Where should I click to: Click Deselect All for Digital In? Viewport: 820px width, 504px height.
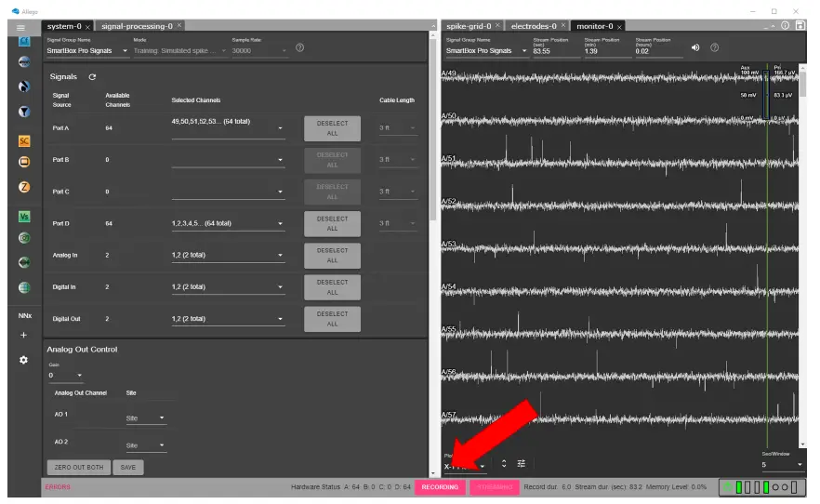coord(332,287)
